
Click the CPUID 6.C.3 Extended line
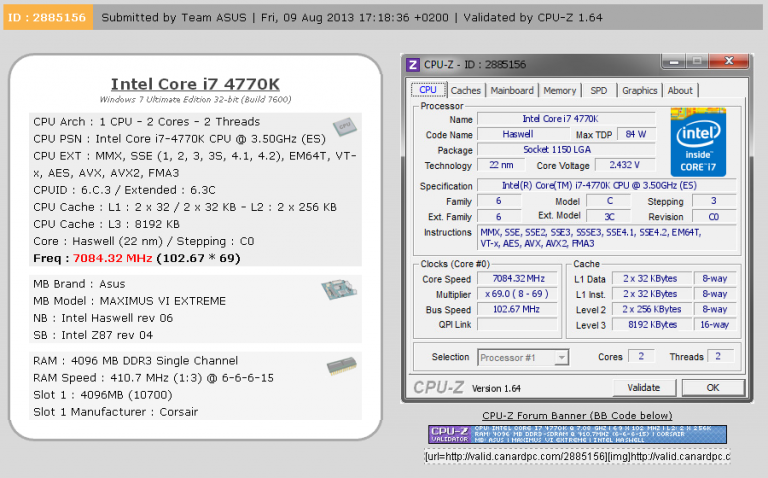coord(124,190)
